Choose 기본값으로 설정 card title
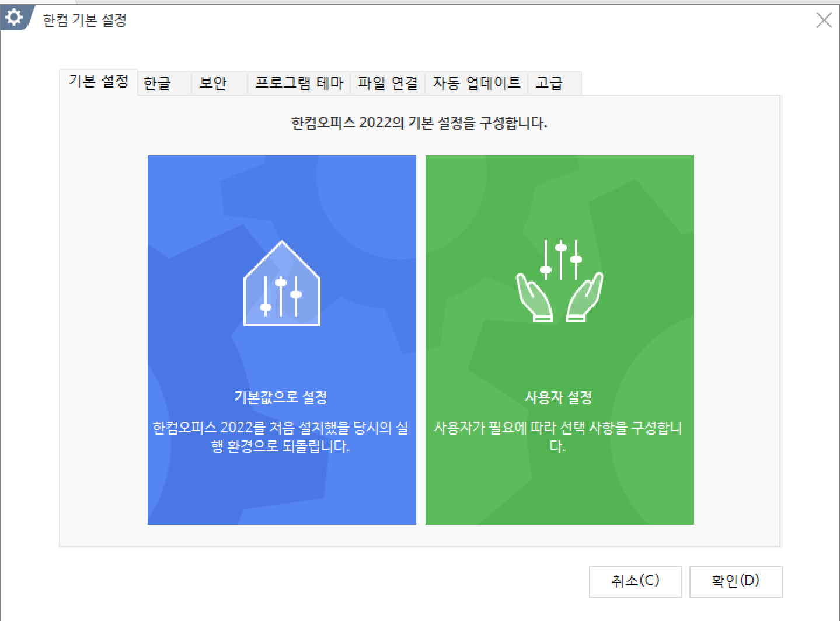840x621 pixels. 281,397
